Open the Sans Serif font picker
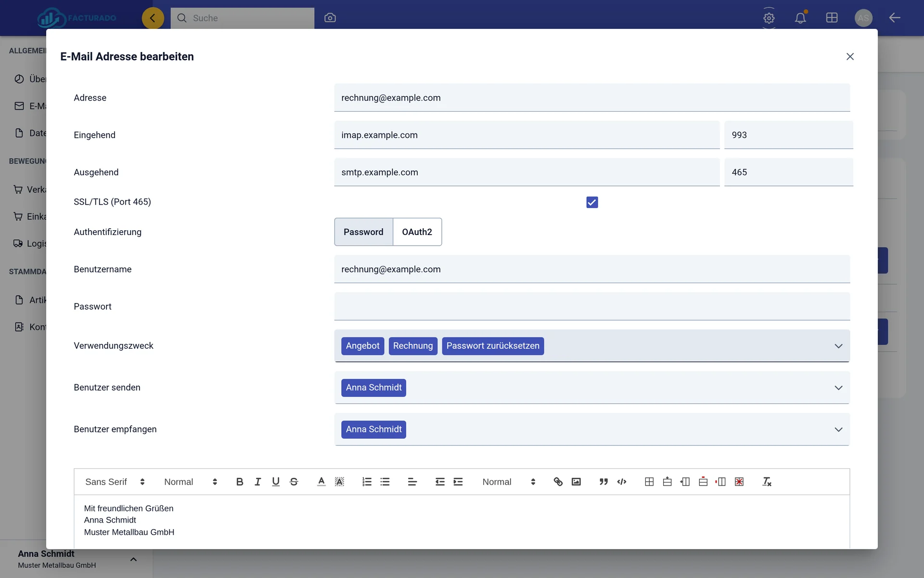924x578 pixels. [115, 482]
